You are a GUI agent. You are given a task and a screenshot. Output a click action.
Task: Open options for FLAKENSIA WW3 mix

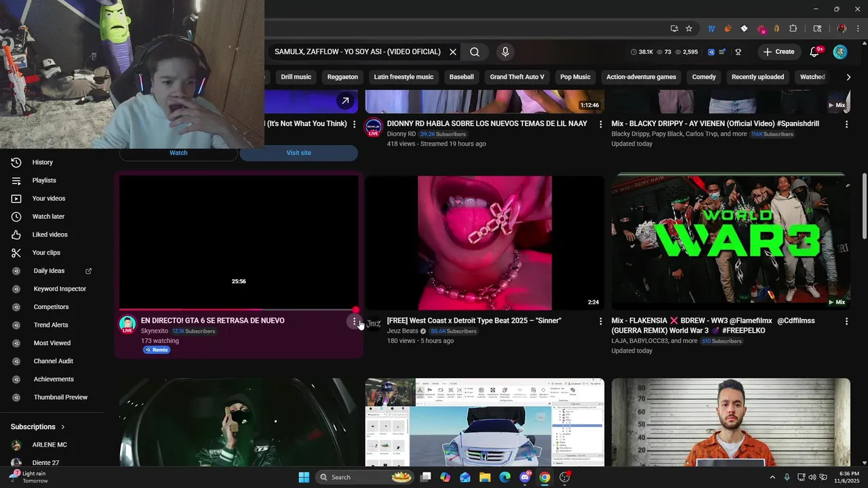pyautogui.click(x=846, y=321)
